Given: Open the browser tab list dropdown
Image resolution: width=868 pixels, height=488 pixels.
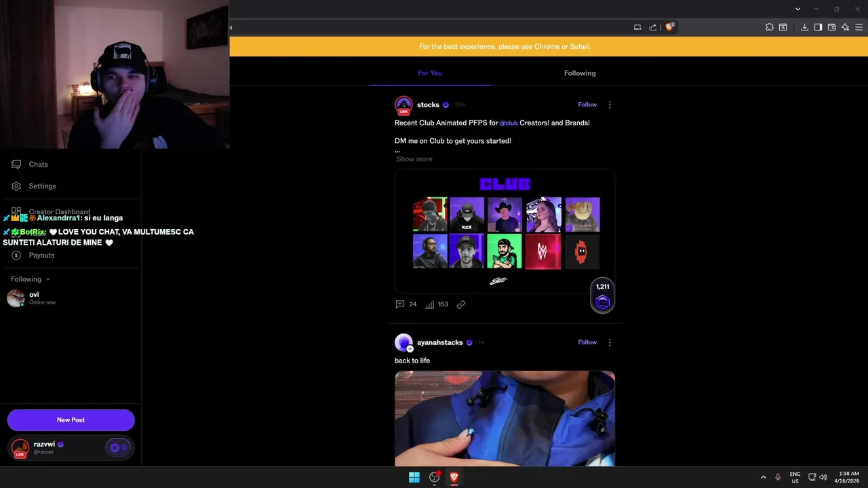Looking at the screenshot, I should click(797, 9).
